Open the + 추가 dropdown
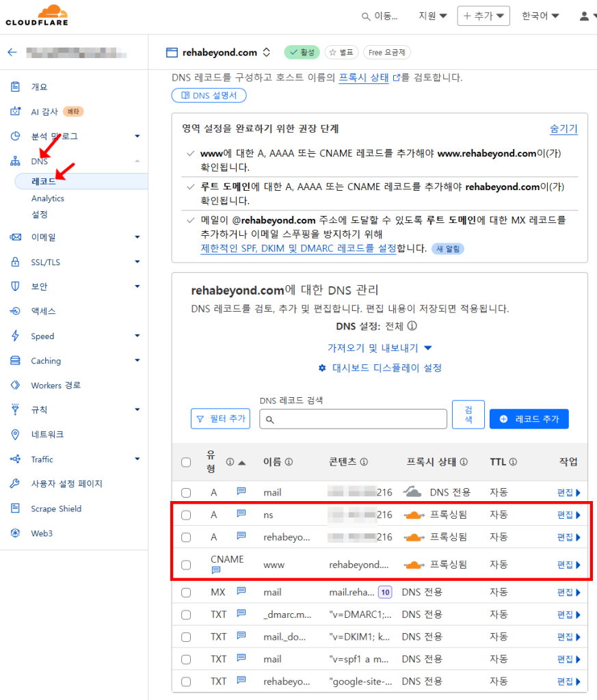 tap(483, 16)
